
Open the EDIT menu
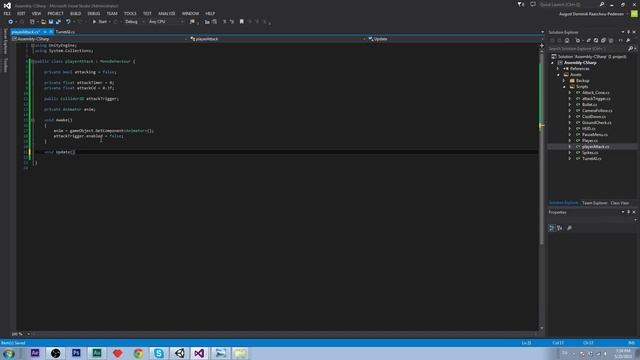click(21, 13)
